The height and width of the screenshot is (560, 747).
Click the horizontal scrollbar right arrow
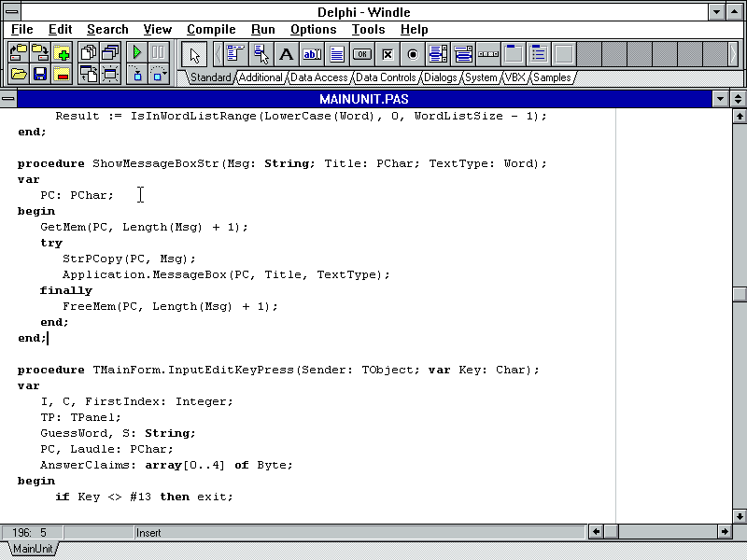pyautogui.click(x=725, y=532)
